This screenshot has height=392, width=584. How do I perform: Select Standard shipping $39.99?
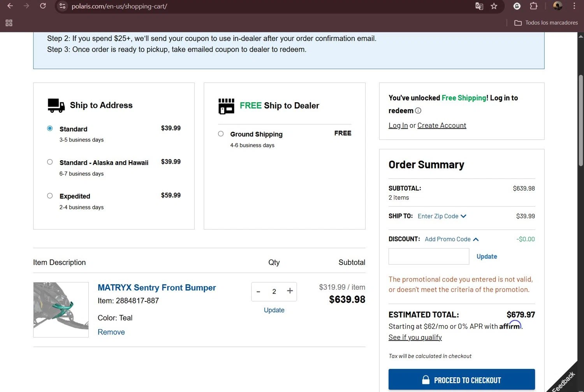click(x=50, y=128)
